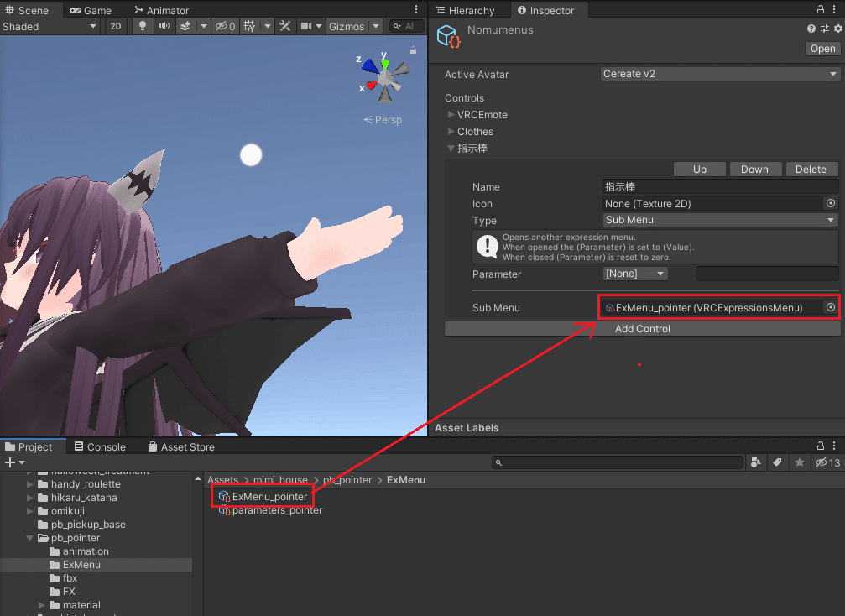The image size is (845, 616).
Task: Switch to the Hierarchy tab
Action: [x=465, y=10]
